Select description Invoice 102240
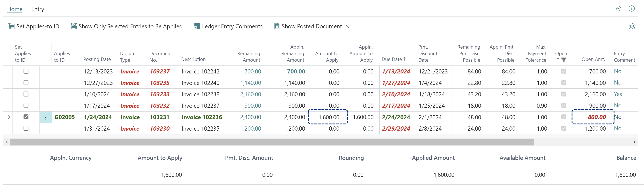This screenshot has height=187, width=644. [x=200, y=83]
